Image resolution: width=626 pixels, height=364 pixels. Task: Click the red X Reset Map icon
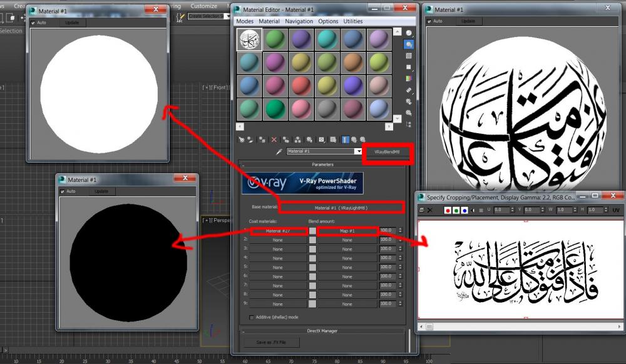(x=274, y=139)
